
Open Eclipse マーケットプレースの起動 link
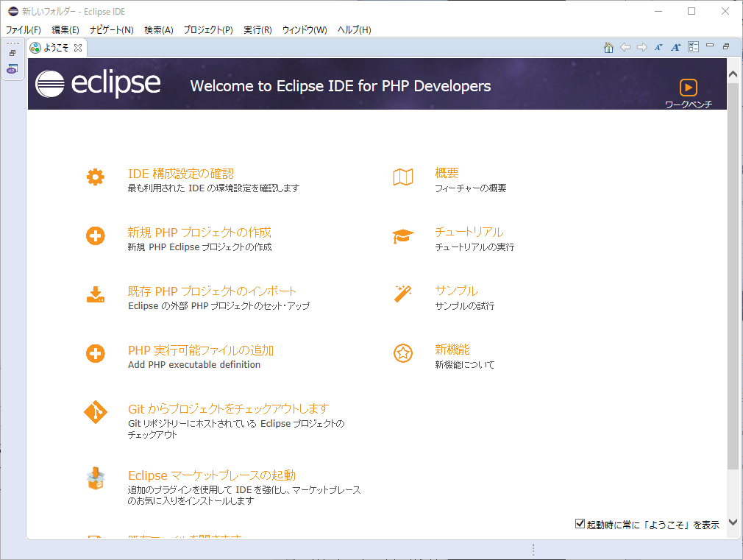(212, 475)
